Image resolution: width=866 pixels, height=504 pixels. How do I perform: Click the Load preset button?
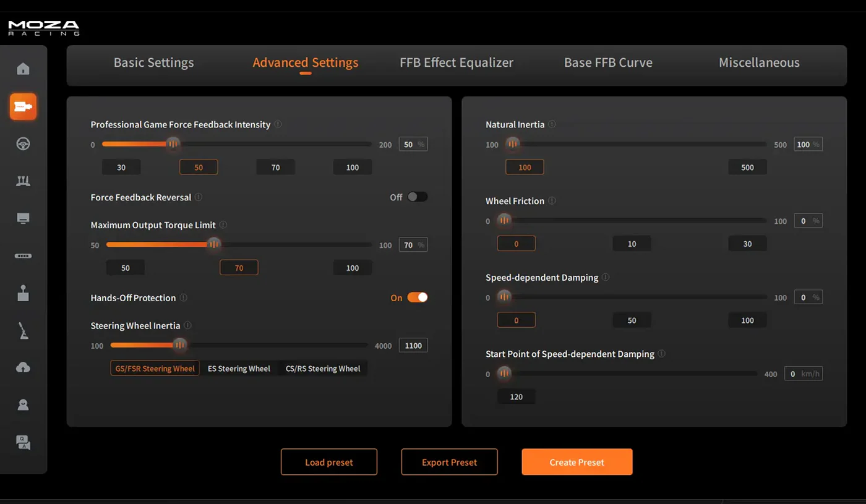[328, 462]
